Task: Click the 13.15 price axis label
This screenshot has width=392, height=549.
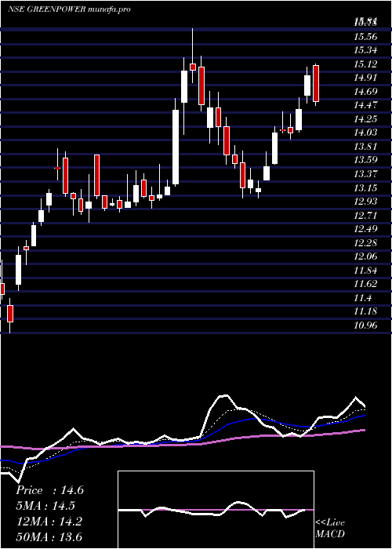Action: click(x=365, y=187)
